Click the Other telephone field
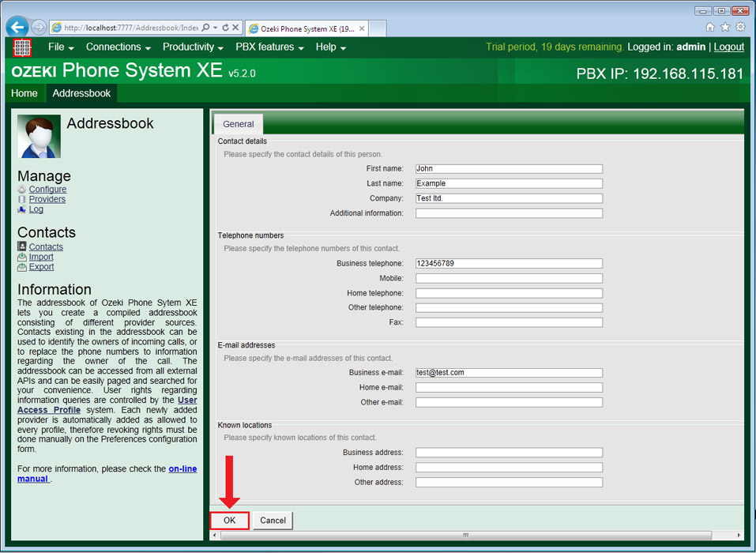Viewport: 756px width, 553px height. tap(510, 307)
